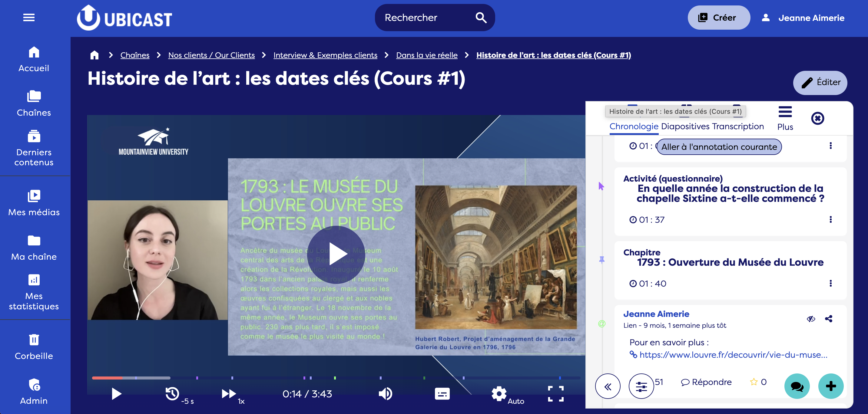
Task: Open the comments chat bubble button
Action: 797,386
